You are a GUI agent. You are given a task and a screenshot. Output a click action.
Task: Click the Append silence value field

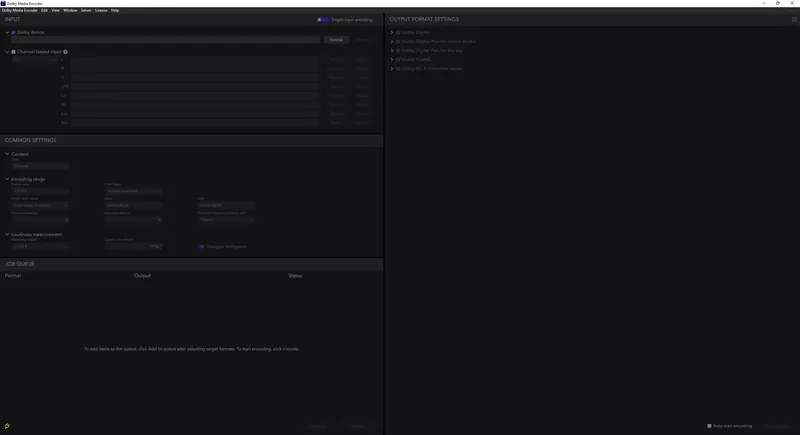[x=133, y=219]
